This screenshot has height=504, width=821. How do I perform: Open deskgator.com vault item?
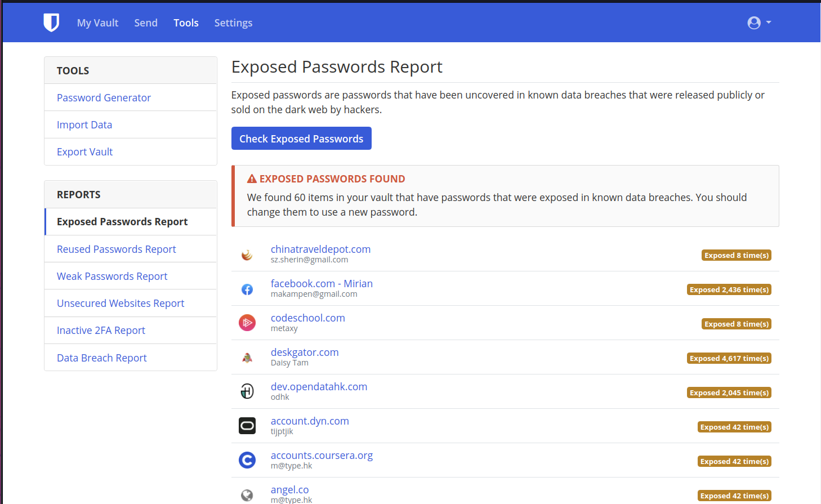tap(305, 352)
